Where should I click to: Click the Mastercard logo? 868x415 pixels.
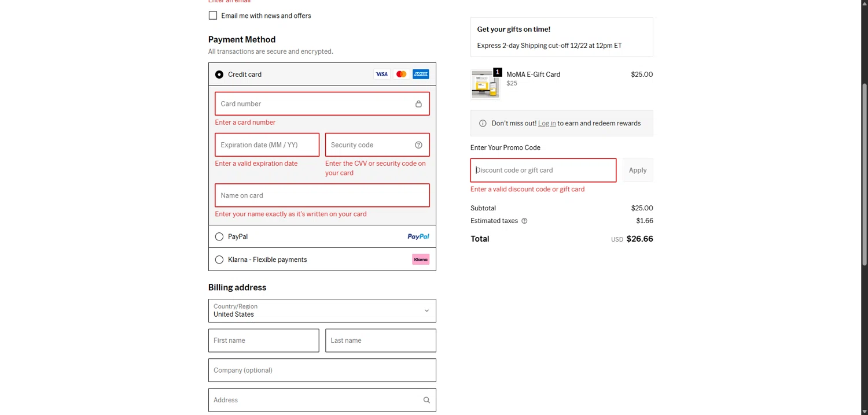401,74
